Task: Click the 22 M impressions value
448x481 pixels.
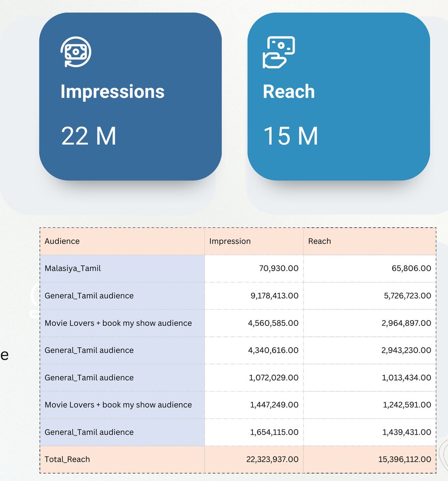Action: tap(89, 136)
